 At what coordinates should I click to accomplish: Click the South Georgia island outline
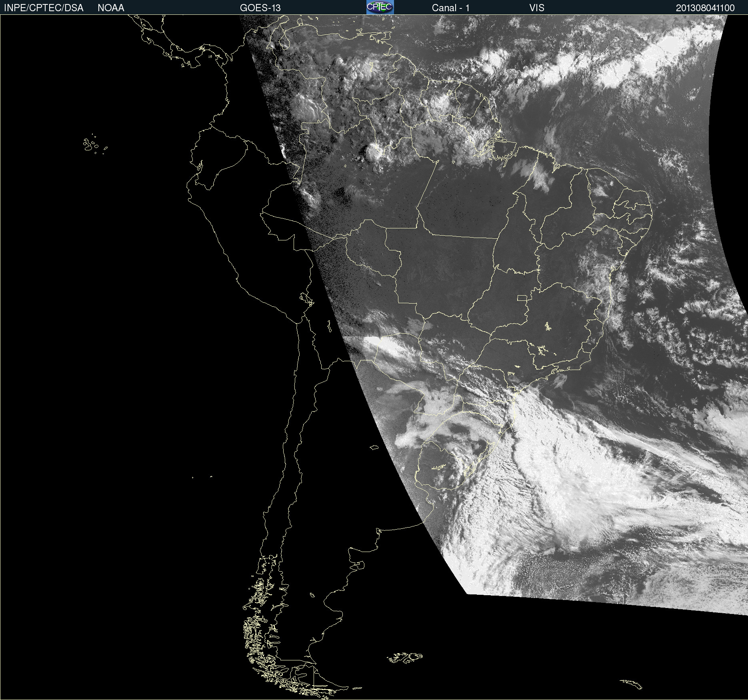[x=631, y=683]
